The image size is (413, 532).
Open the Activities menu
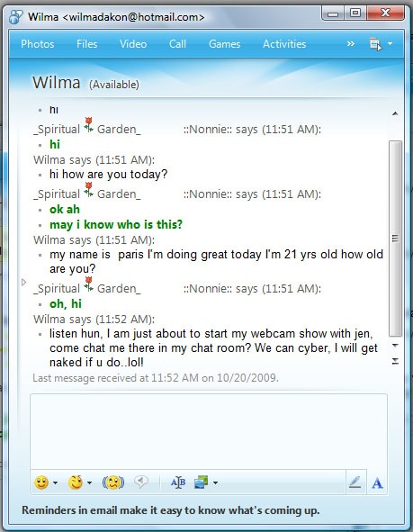(x=284, y=44)
